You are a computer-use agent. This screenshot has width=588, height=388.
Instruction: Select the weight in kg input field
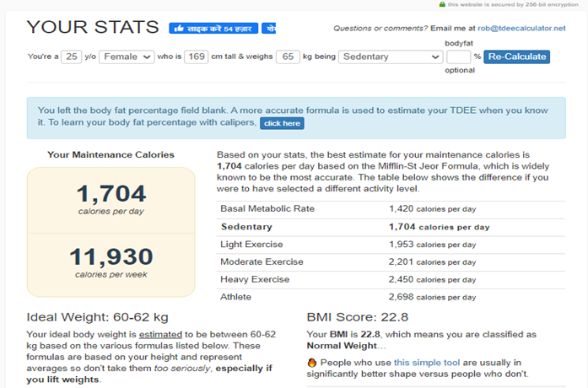pos(289,57)
